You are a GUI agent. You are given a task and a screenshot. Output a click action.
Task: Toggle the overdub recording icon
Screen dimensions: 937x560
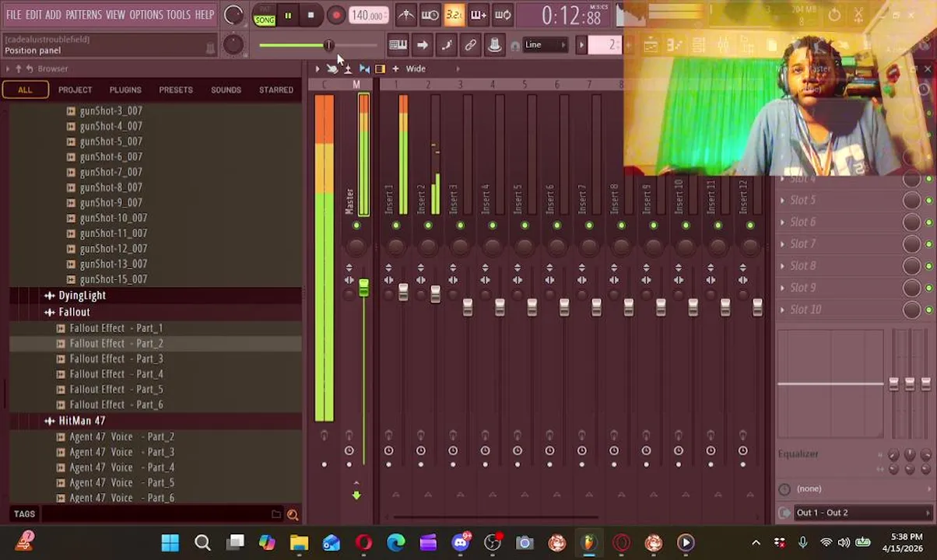479,15
